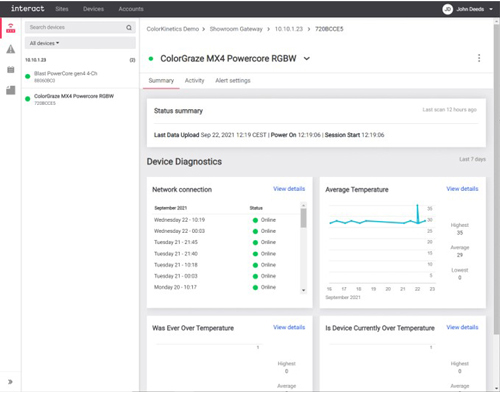
Task: Open the three-dot device options menu
Action: [x=479, y=58]
